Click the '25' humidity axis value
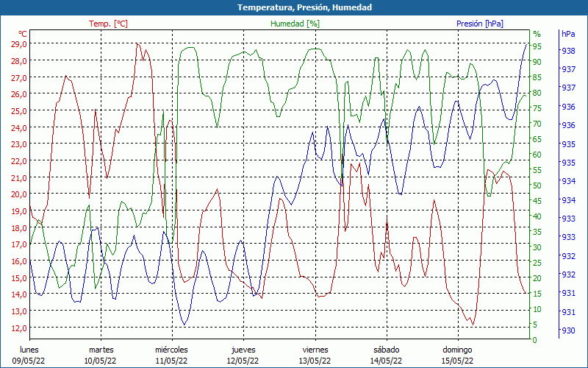Image resolution: width=588 pixels, height=368 pixels. [x=537, y=263]
